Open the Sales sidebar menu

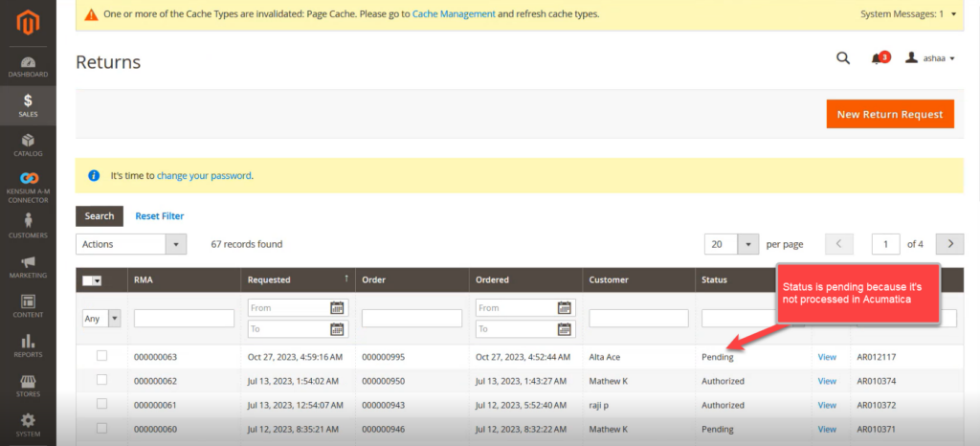pos(28,106)
